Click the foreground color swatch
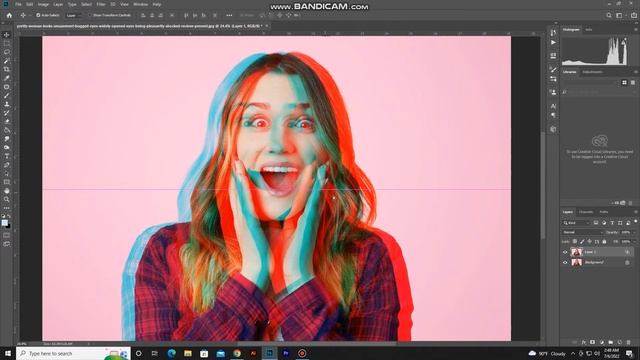The image size is (640, 360). [x=4, y=222]
